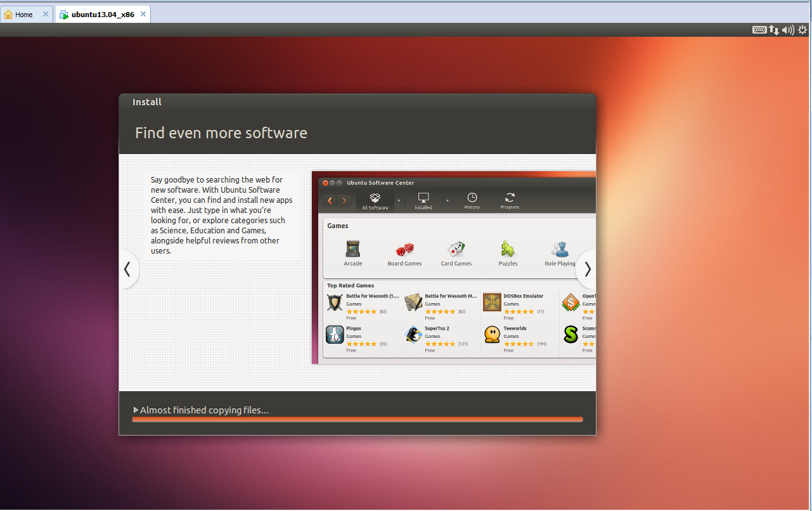Click the Battle for Wesnoth M... map icon
This screenshot has height=511, width=812.
click(413, 302)
